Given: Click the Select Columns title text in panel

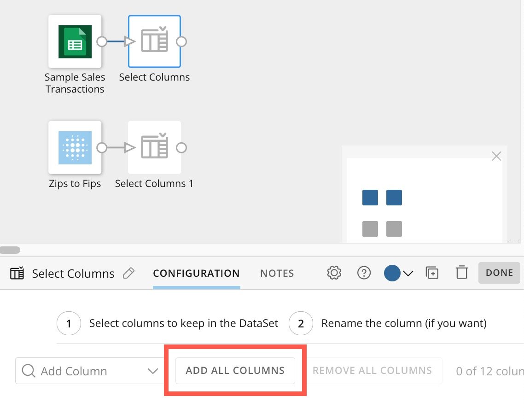Looking at the screenshot, I should pyautogui.click(x=73, y=273).
